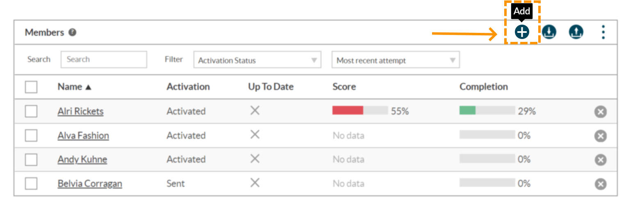Image resolution: width=644 pixels, height=202 pixels.
Task: Click the Activation column header
Action: 188,87
